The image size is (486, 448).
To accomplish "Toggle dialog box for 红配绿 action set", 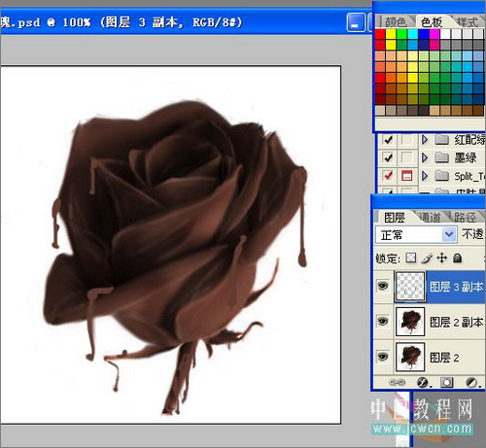I will coord(407,140).
